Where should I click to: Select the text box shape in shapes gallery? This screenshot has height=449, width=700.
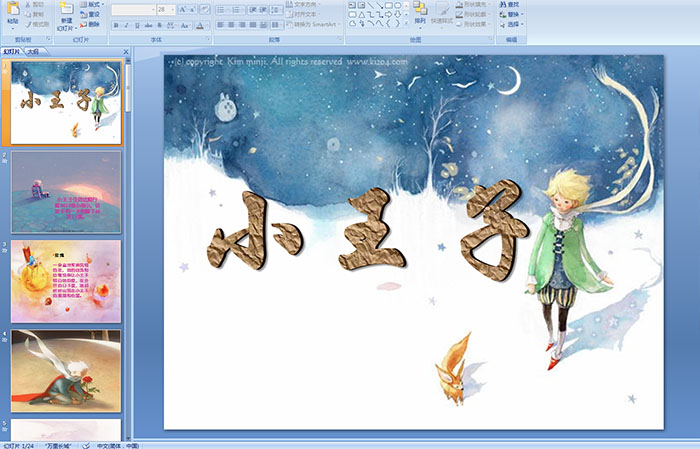[352, 5]
